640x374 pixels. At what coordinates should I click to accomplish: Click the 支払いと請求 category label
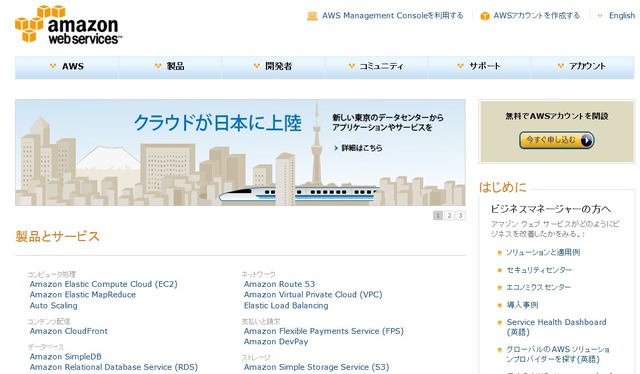pyautogui.click(x=261, y=321)
